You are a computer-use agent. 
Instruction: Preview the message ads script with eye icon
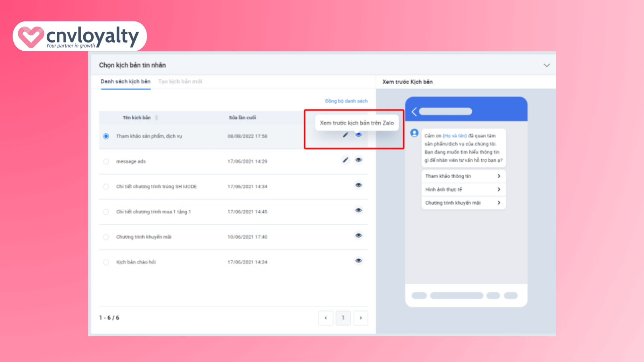click(359, 160)
